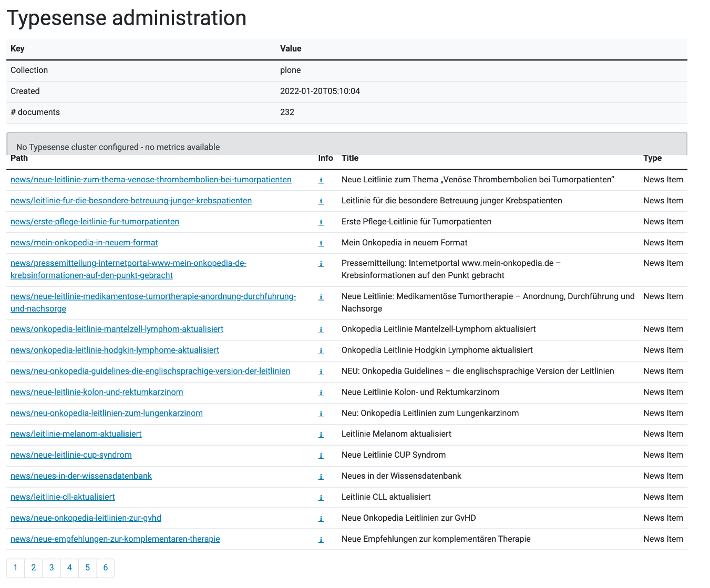710x588 pixels.
Task: Visit link news/neue-empfehlungen-zur-komplementaren-therapie
Action: (x=115, y=539)
